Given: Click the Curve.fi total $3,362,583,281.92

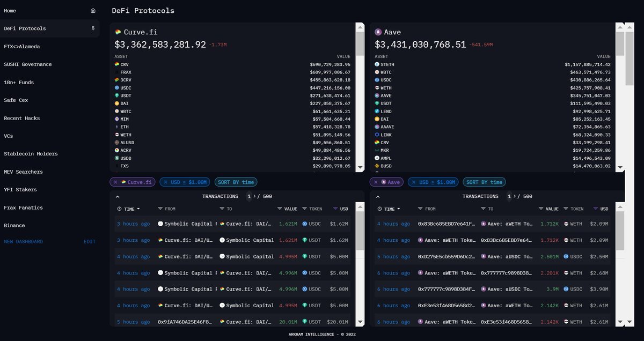Looking at the screenshot, I should 160,45.
